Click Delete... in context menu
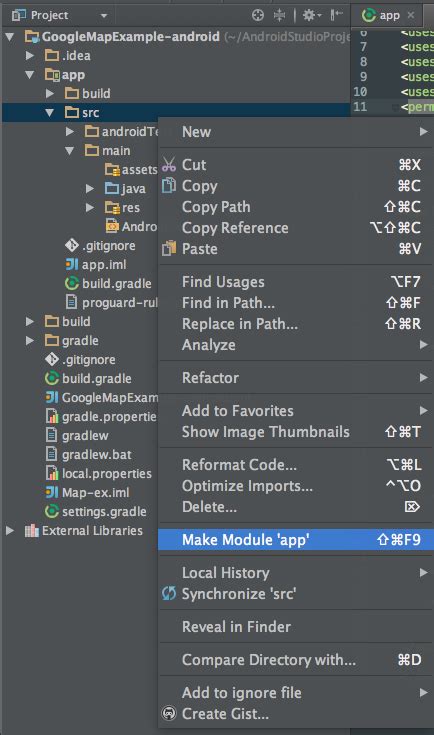Image resolution: width=434 pixels, height=735 pixels. click(x=294, y=507)
